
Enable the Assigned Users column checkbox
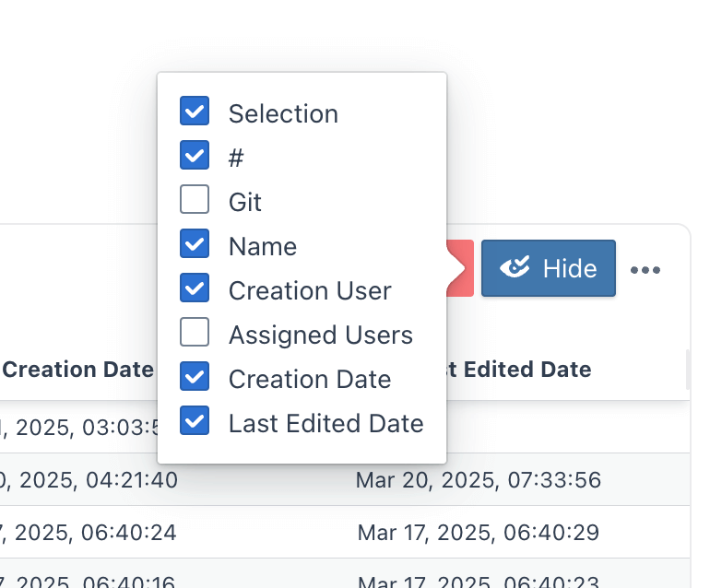tap(195, 333)
